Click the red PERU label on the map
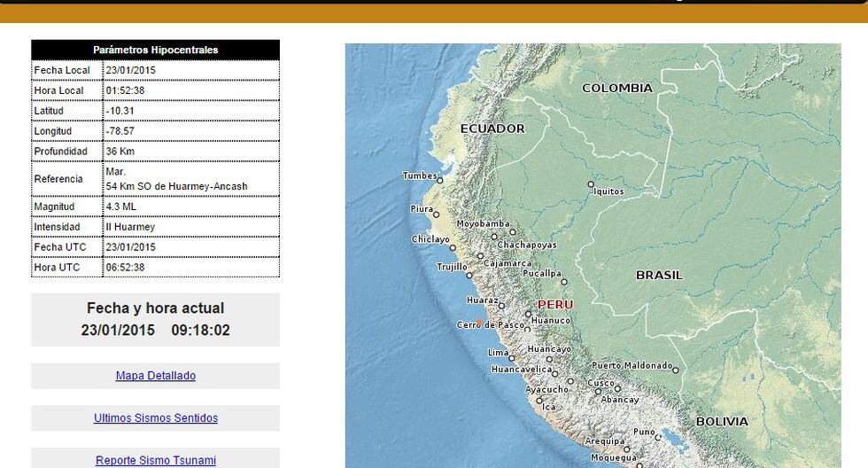The width and height of the screenshot is (868, 468). (x=554, y=305)
